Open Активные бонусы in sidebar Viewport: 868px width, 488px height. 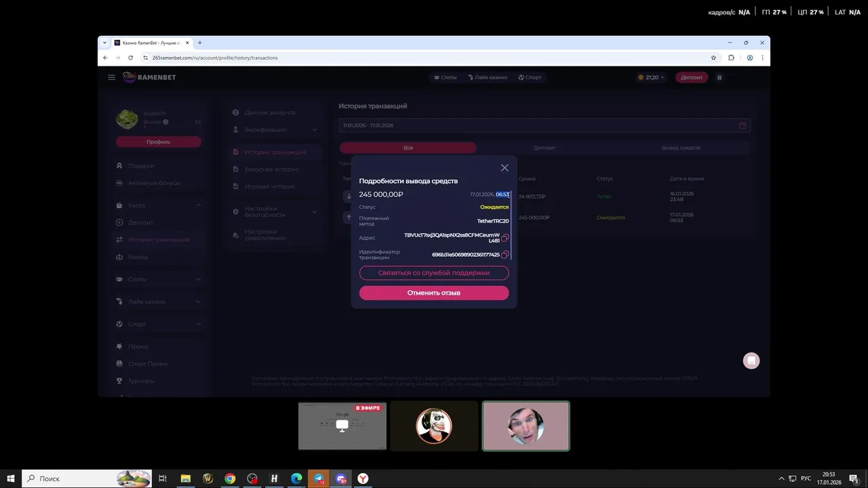click(154, 183)
